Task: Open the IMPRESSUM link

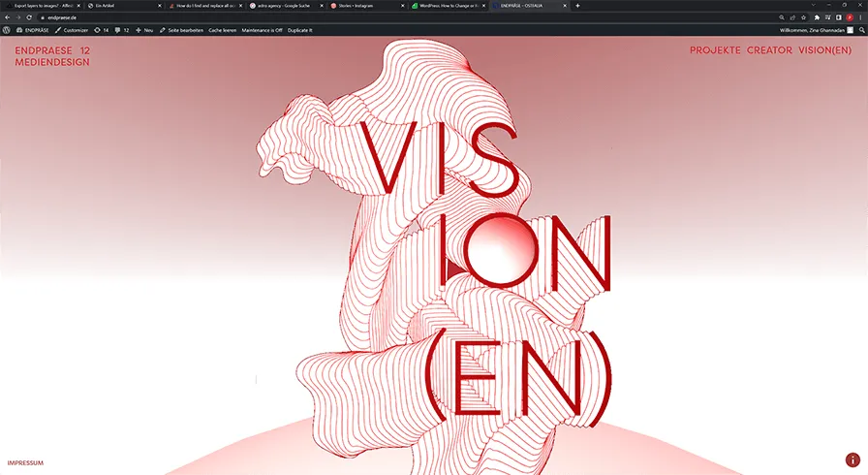Action: coord(25,462)
